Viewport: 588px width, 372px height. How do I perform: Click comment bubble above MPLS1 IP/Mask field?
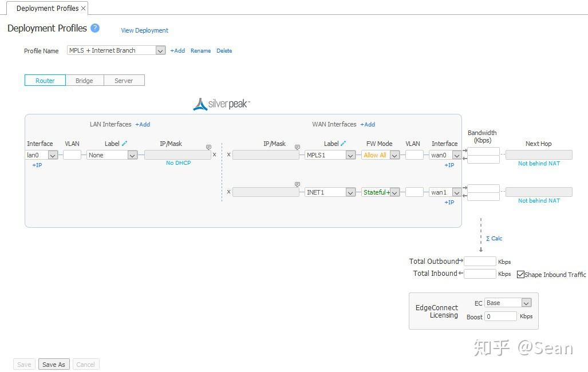pyautogui.click(x=297, y=147)
